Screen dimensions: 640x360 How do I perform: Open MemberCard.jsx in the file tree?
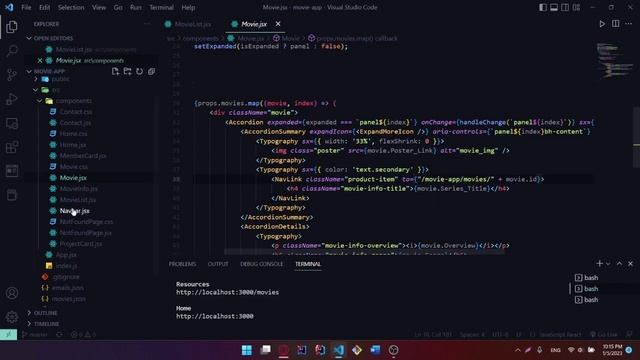[x=83, y=156]
